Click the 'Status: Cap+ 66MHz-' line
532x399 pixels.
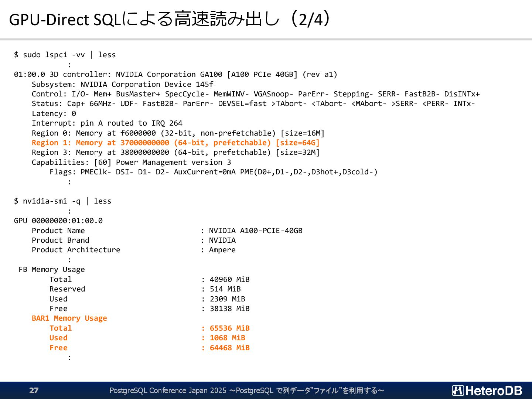point(253,103)
